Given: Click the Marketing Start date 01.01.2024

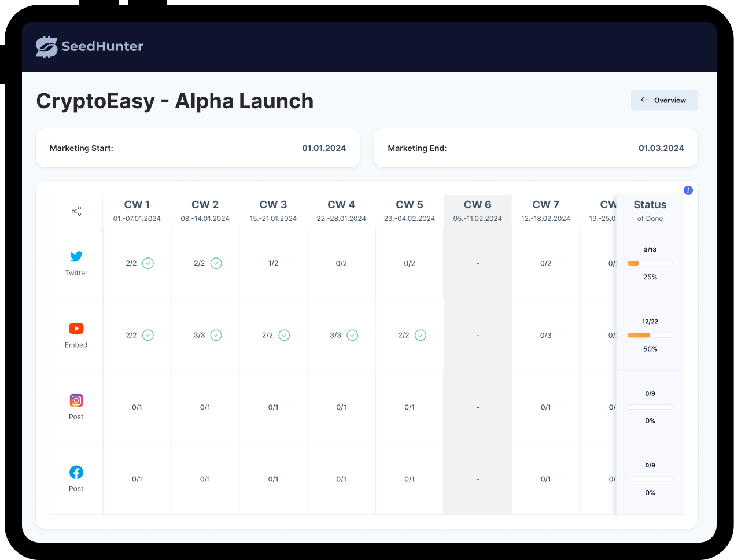Looking at the screenshot, I should 324,148.
